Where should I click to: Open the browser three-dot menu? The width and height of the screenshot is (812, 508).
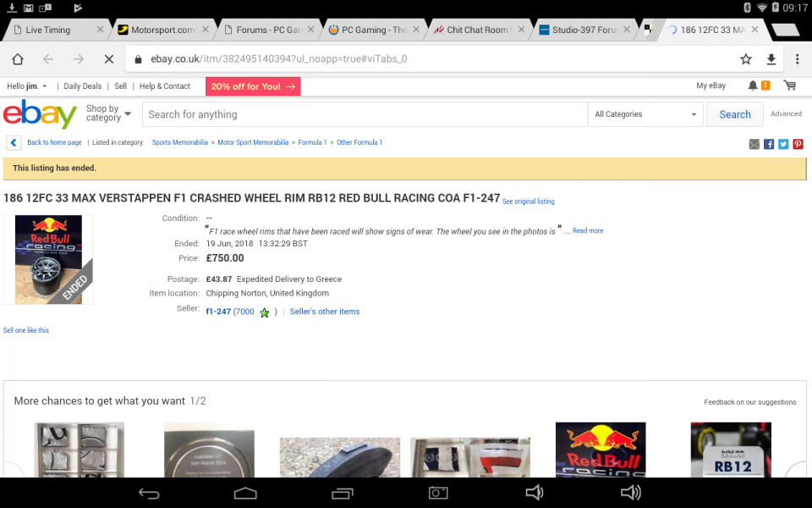pyautogui.click(x=797, y=59)
